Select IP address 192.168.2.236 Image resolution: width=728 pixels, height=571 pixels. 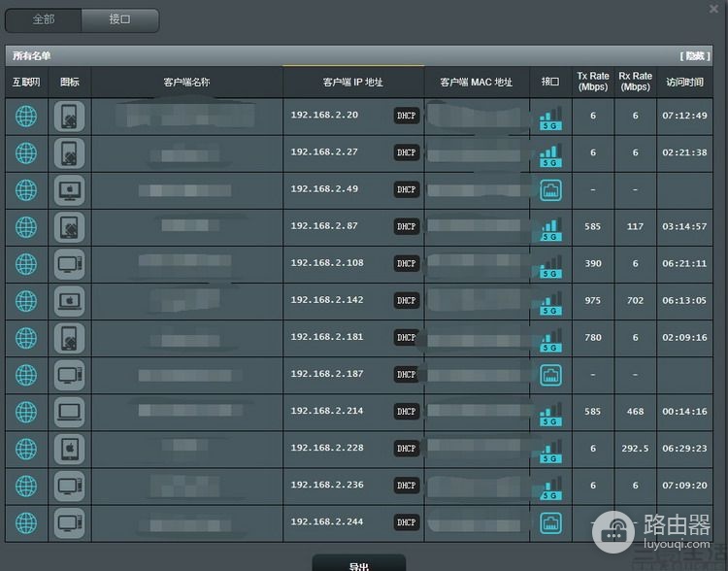[x=327, y=485]
